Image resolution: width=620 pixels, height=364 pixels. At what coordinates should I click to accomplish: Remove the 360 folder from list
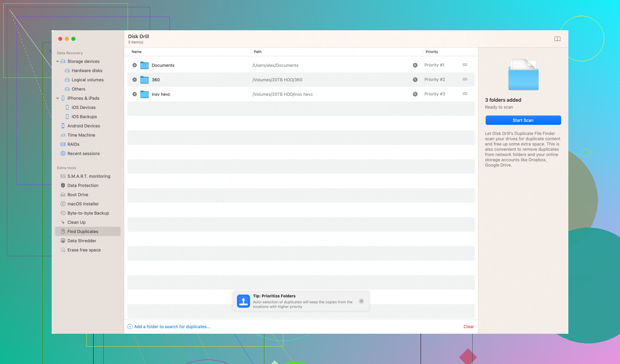coord(135,79)
